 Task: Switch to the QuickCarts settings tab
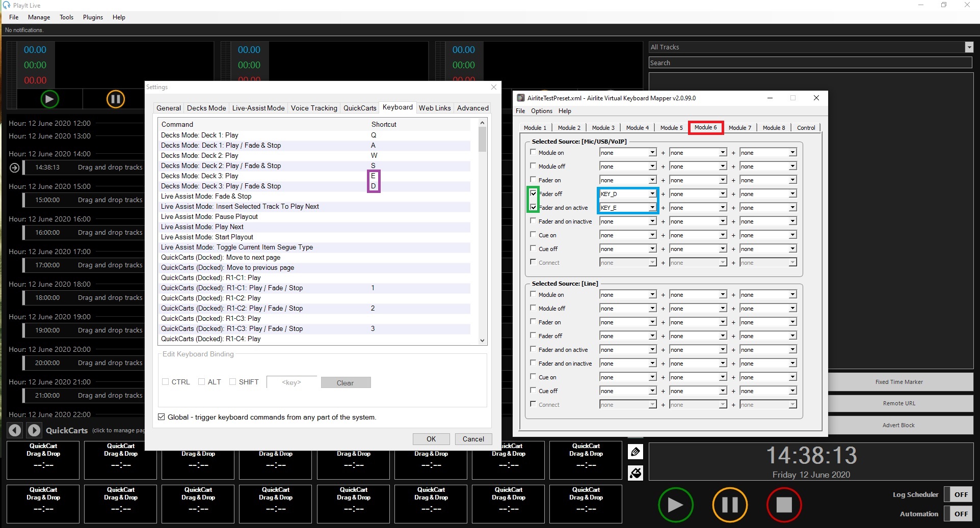tap(359, 108)
